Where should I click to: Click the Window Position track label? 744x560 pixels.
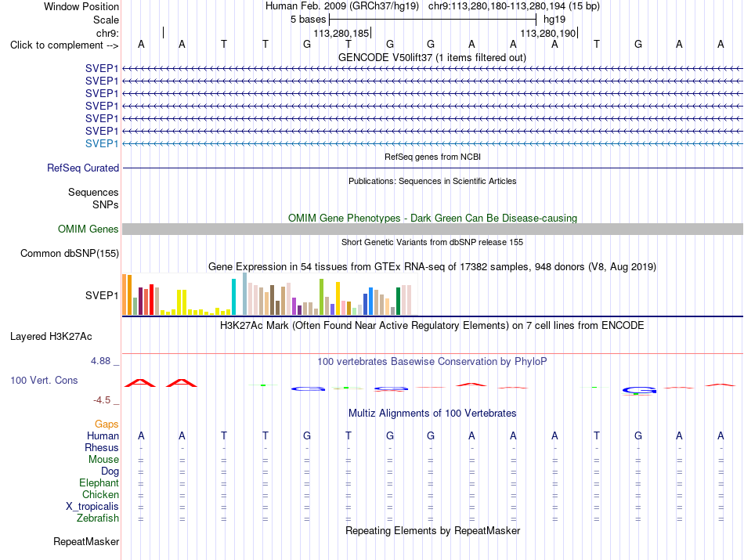pyautogui.click(x=81, y=6)
